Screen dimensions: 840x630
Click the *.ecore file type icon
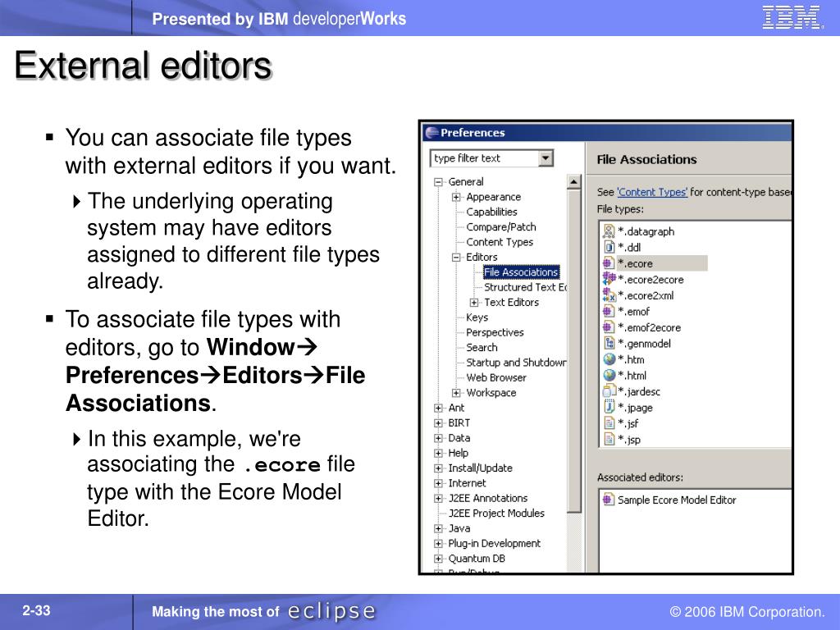pyautogui.click(x=608, y=263)
